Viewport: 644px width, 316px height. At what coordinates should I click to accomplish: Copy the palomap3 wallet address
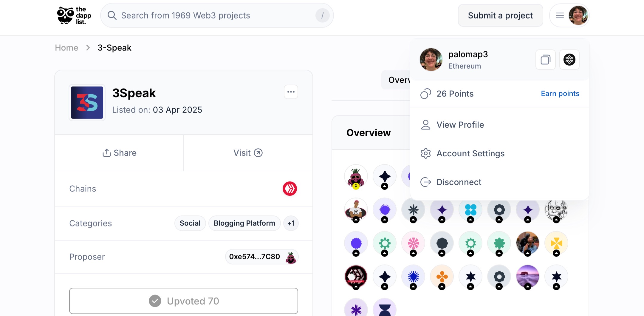pyautogui.click(x=545, y=60)
